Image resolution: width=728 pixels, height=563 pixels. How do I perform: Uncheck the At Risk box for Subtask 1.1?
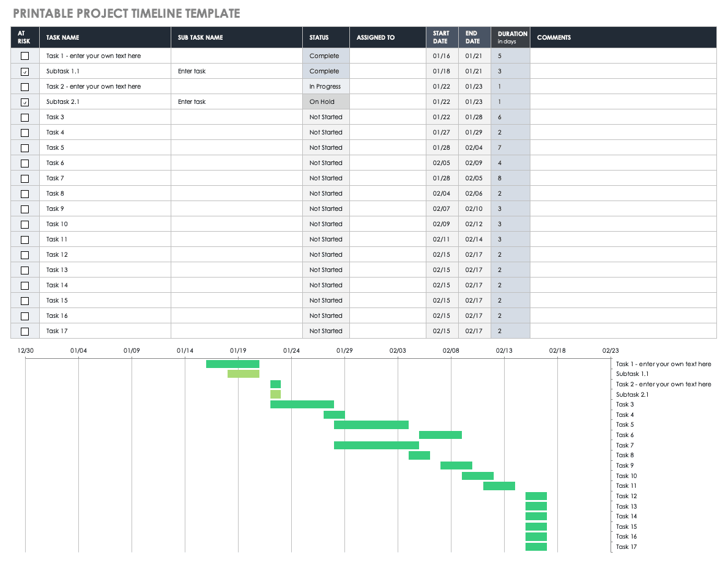24,72
